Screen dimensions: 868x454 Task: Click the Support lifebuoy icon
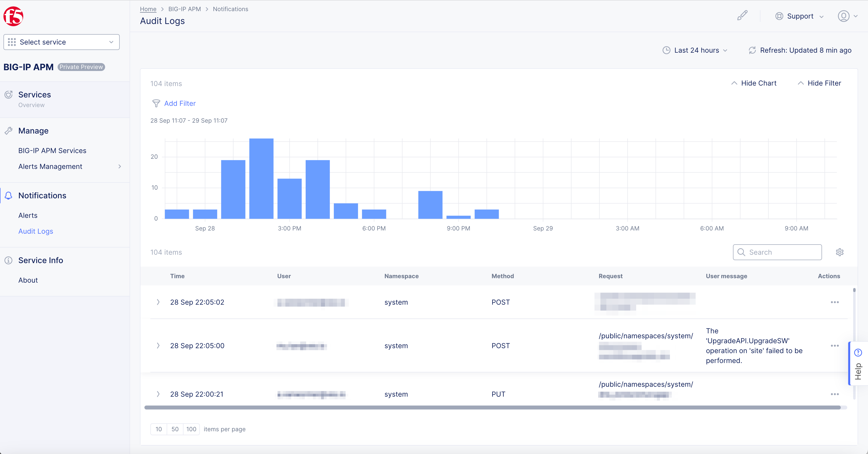779,16
